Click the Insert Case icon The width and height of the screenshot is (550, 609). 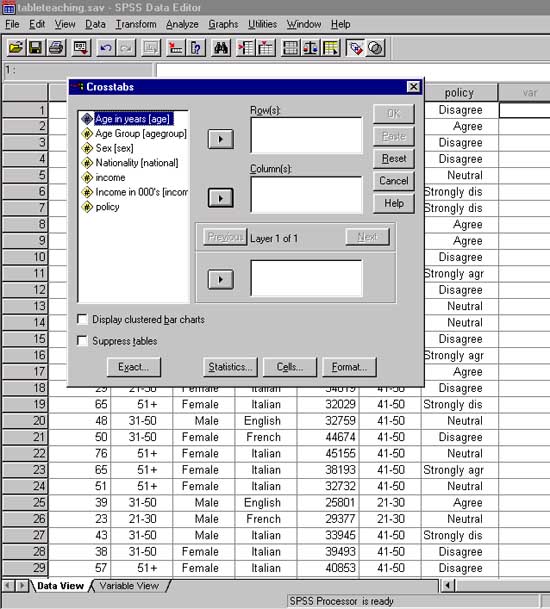coord(246,48)
